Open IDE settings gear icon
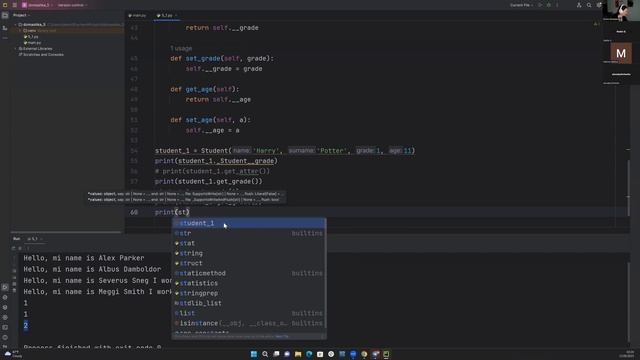This screenshot has height=360, width=640. [x=599, y=5]
